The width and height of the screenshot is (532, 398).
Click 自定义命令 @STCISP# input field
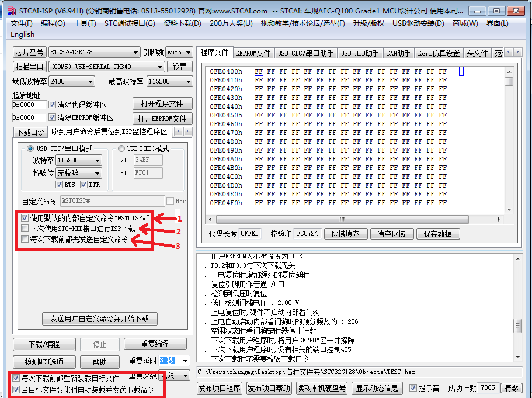pos(112,200)
